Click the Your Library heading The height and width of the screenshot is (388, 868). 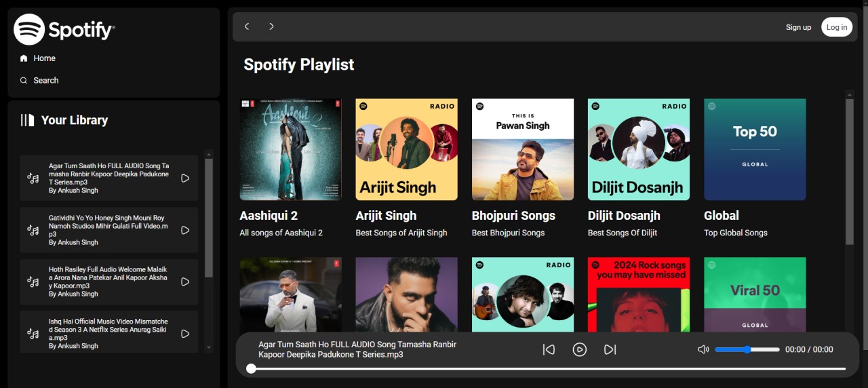click(75, 120)
